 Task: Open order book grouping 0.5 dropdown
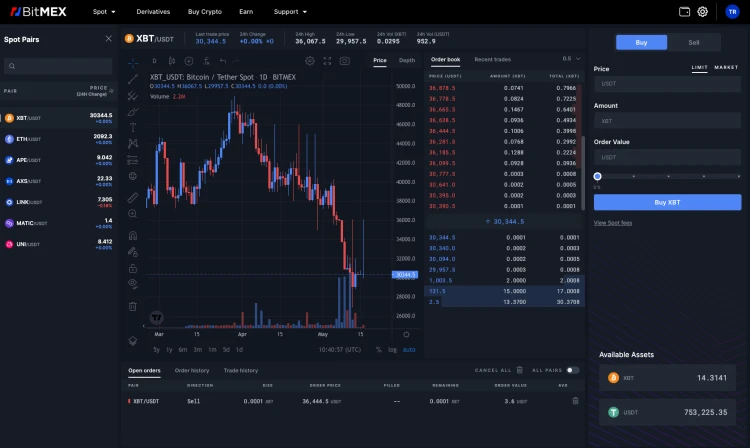coord(571,59)
